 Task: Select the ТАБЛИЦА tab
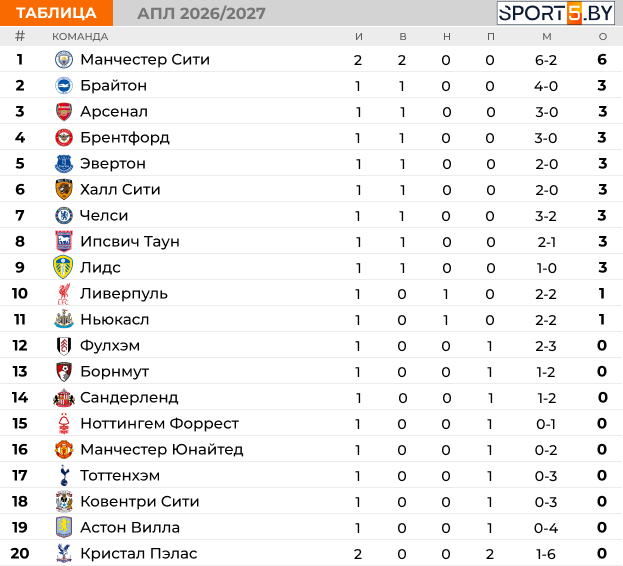tap(56, 13)
